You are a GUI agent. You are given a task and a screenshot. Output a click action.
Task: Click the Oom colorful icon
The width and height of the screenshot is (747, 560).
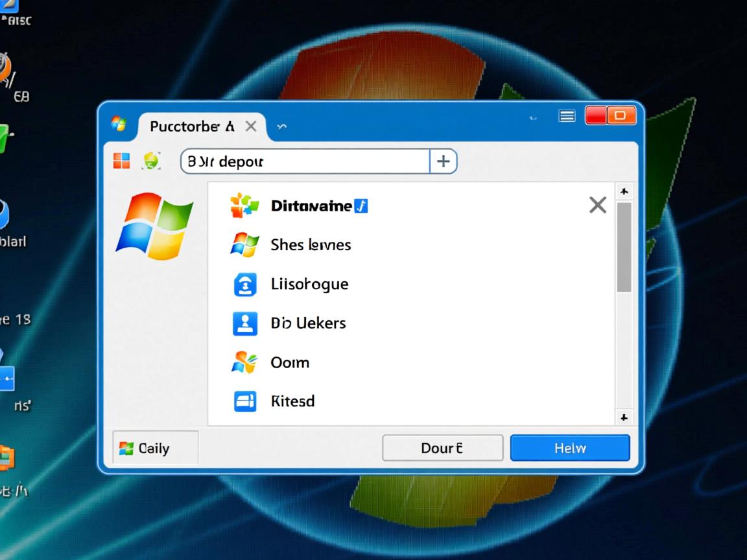coord(244,362)
